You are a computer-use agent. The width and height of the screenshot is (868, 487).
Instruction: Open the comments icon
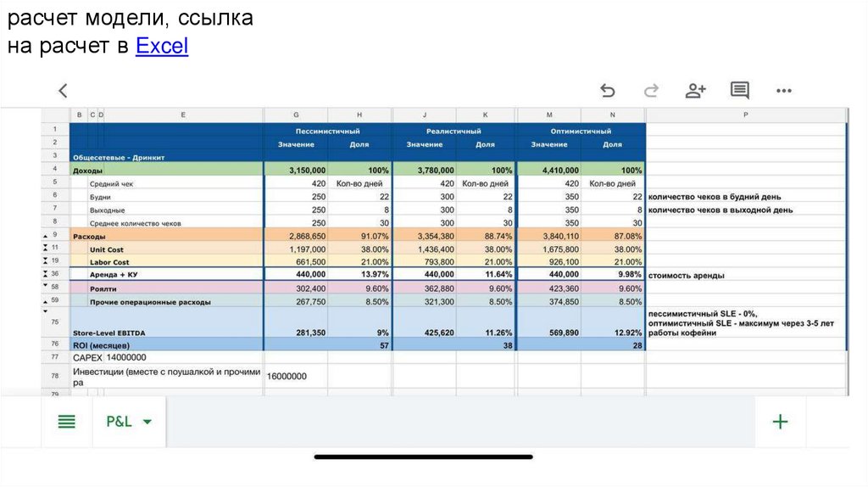[739, 90]
